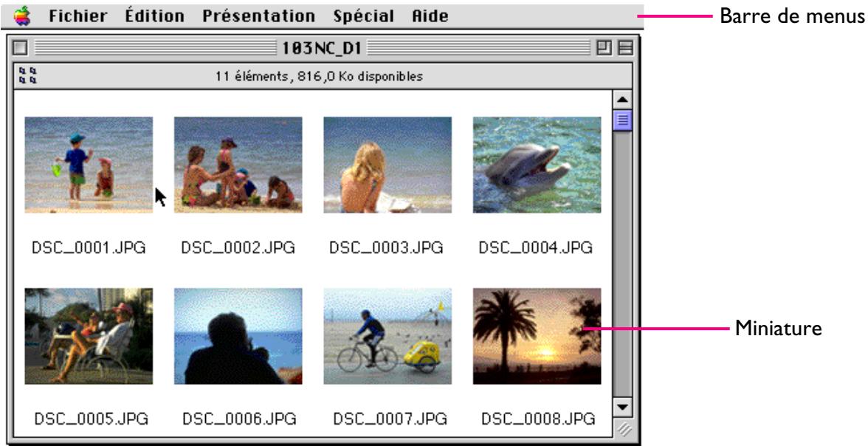
Task: Click the scroll down arrow
Action: click(x=623, y=408)
